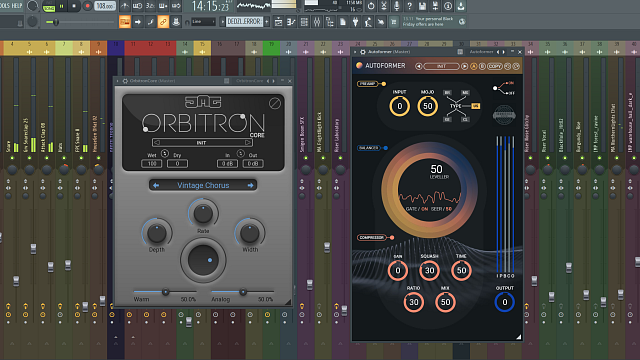Click the Warm slider handle
The width and height of the screenshot is (640, 360).
(165, 292)
